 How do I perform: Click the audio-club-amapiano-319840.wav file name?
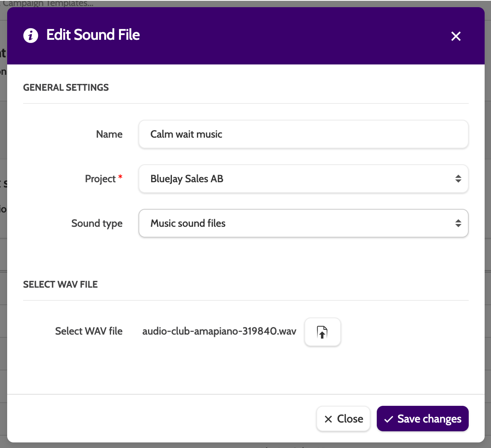tap(219, 331)
